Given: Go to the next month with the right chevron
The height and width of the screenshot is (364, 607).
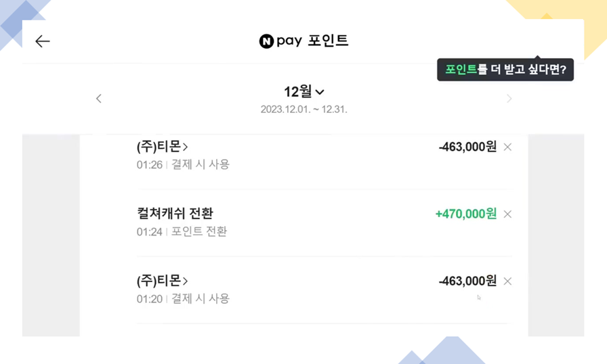Looking at the screenshot, I should point(509,99).
